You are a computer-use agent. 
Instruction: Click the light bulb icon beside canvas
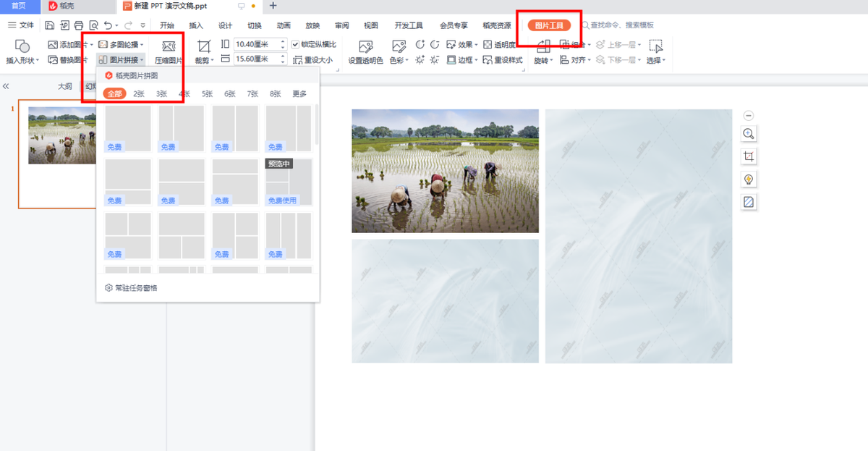[749, 180]
